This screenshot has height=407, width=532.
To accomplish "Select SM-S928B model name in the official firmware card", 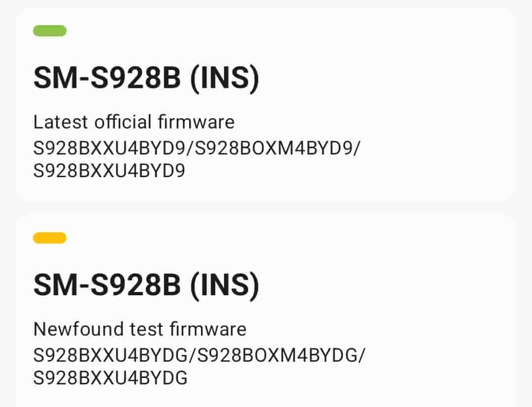I will click(107, 79).
